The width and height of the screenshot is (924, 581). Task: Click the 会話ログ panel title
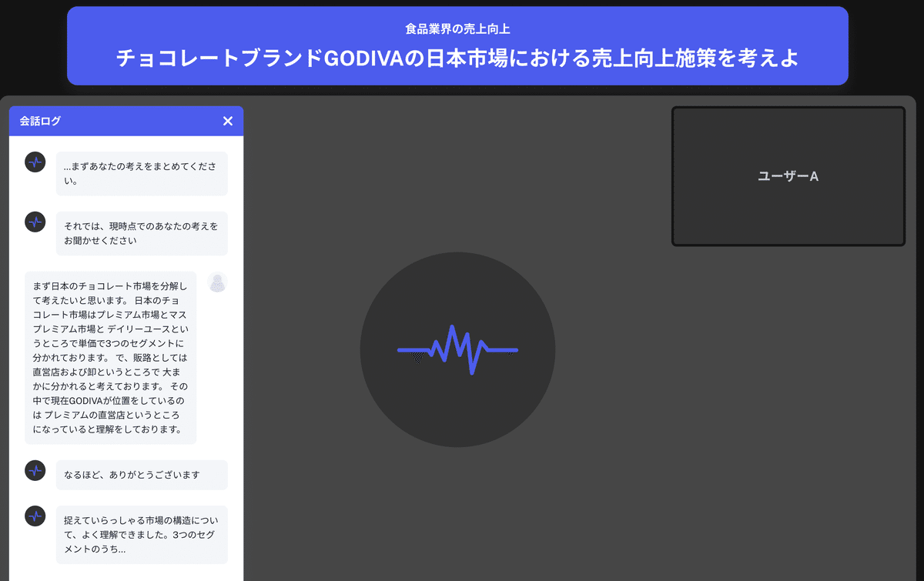point(40,121)
